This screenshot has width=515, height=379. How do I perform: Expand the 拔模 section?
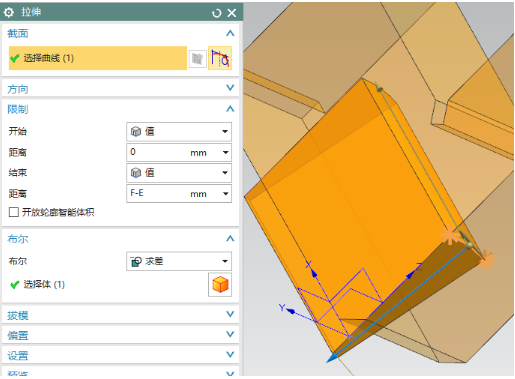click(x=121, y=315)
